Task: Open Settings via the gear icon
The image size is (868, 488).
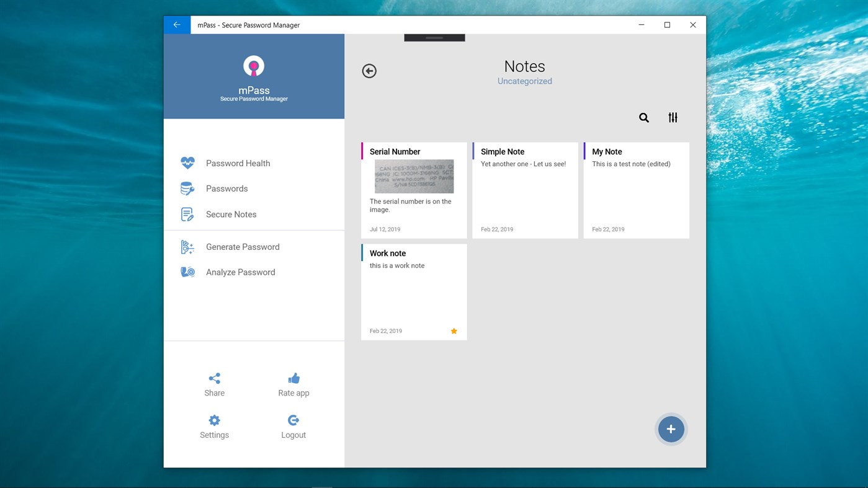Action: pyautogui.click(x=215, y=420)
